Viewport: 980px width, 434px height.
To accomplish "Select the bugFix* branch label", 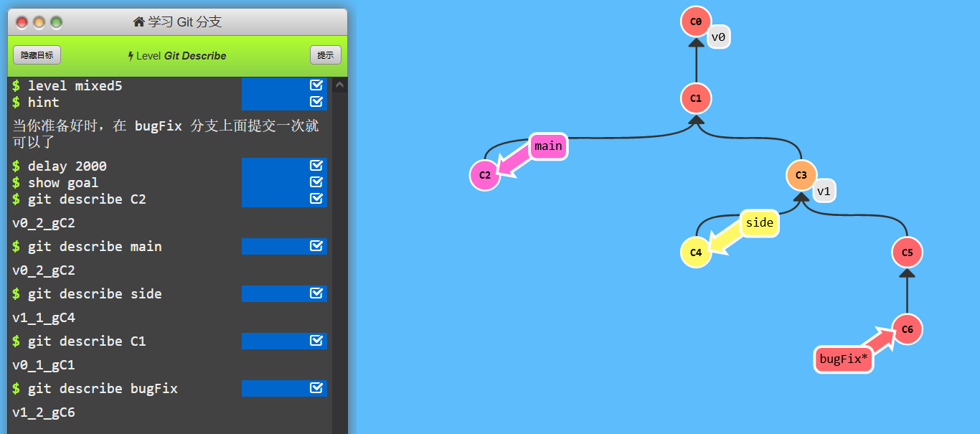I will point(844,359).
